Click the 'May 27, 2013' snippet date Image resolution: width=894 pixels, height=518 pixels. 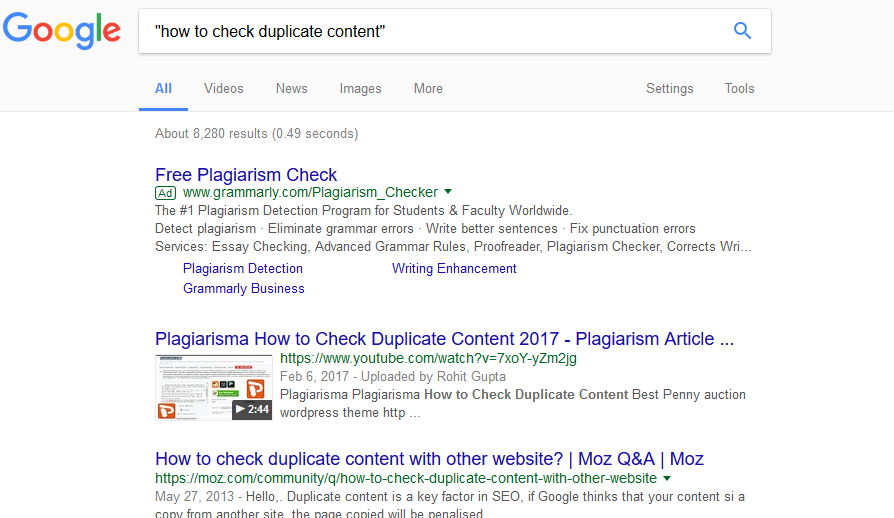click(x=194, y=496)
